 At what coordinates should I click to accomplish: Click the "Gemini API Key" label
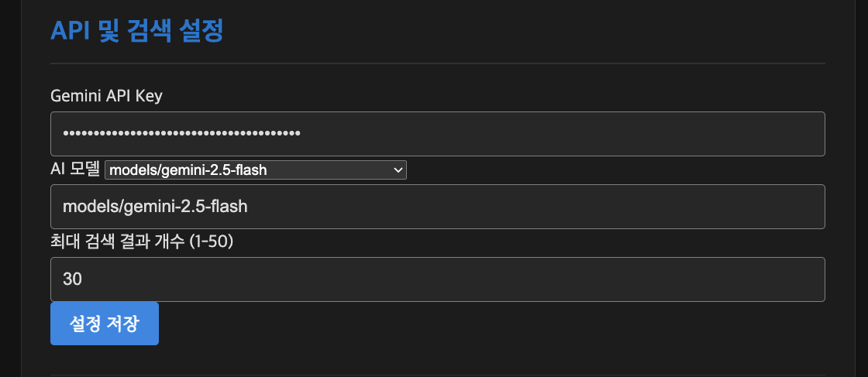[x=106, y=96]
